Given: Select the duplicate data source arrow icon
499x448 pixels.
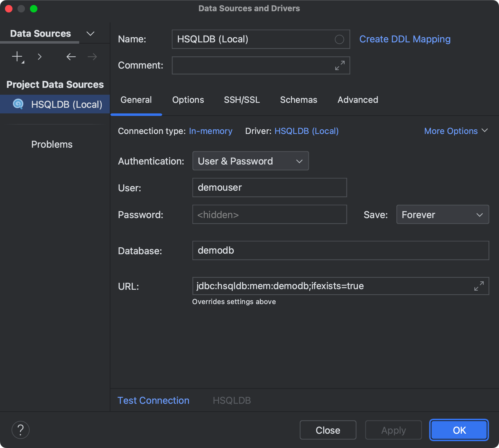Looking at the screenshot, I should tap(40, 57).
